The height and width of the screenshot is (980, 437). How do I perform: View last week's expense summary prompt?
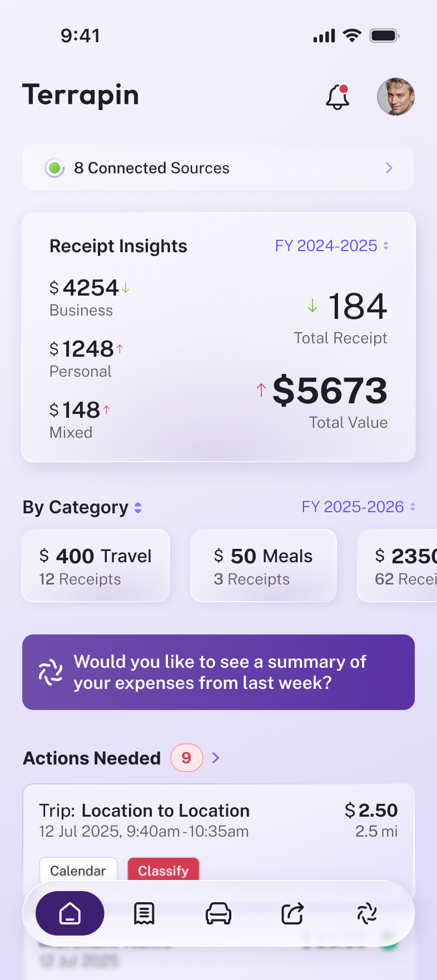tap(220, 672)
